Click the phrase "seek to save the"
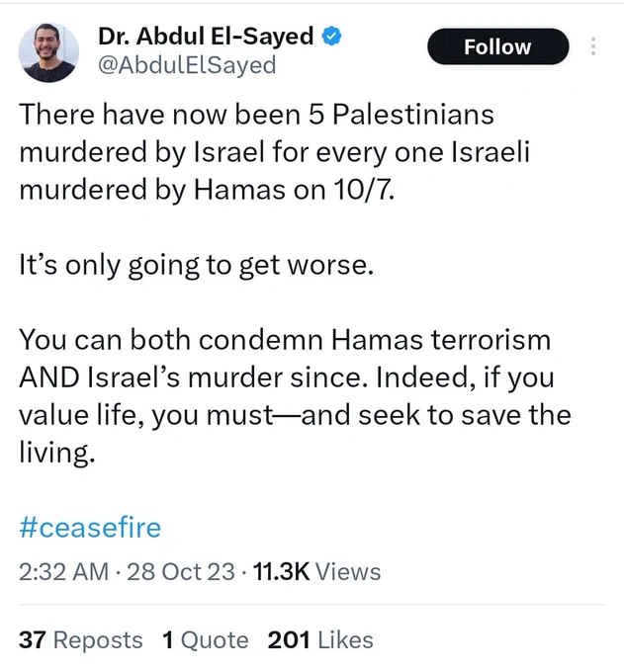 [x=465, y=415]
